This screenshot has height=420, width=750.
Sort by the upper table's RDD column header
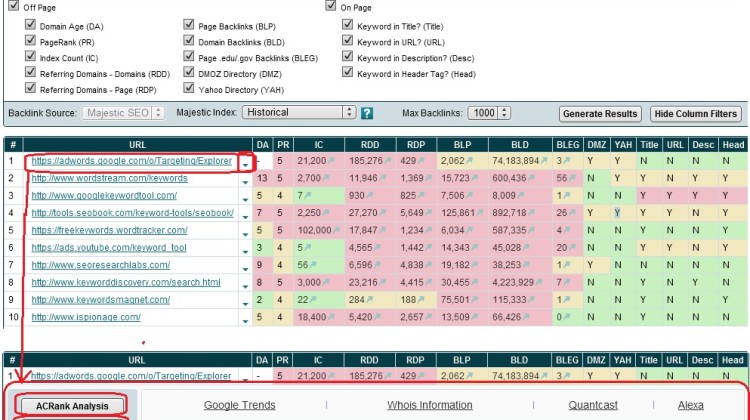(x=370, y=145)
